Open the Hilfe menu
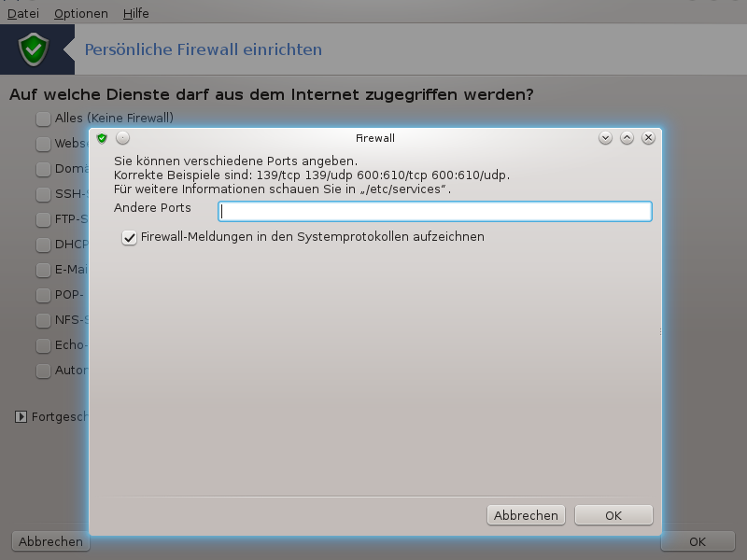This screenshot has height=560, width=747. pos(134,14)
